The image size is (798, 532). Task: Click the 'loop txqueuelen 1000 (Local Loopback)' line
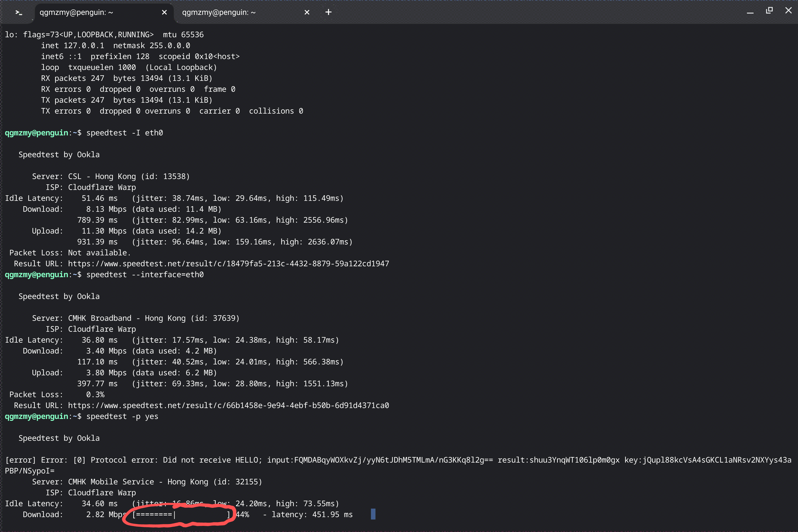129,68
